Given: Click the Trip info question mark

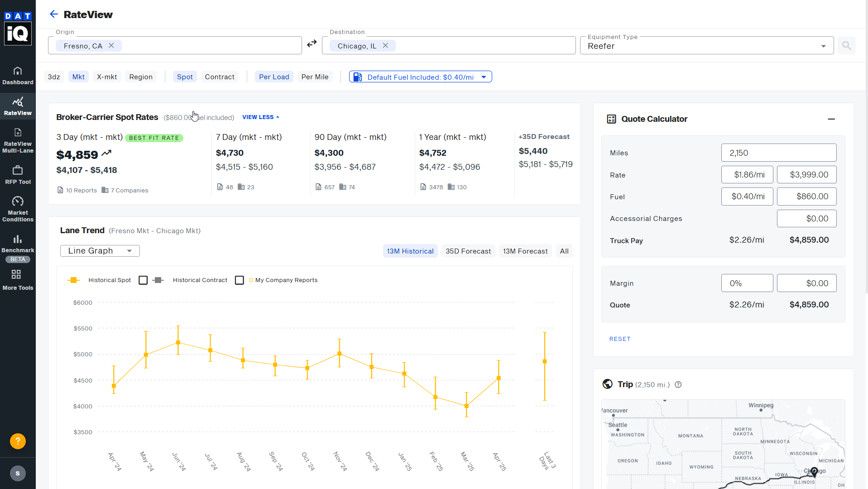Looking at the screenshot, I should click(x=678, y=385).
